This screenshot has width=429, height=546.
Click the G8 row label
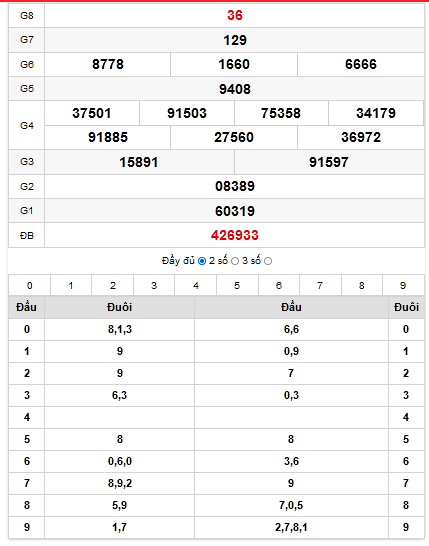click(27, 16)
